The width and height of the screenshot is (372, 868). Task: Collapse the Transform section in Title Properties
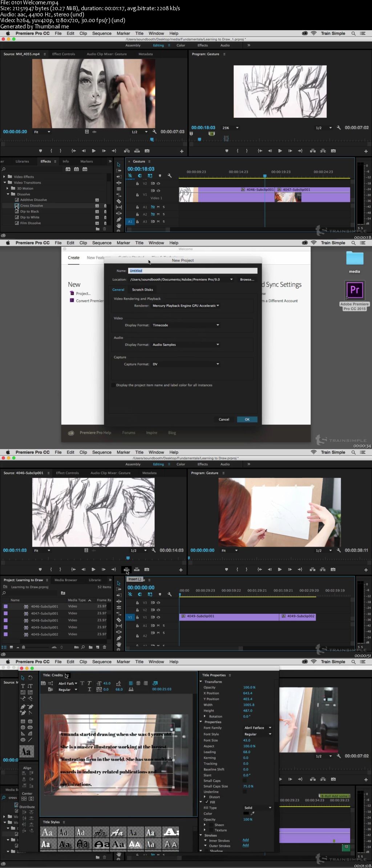201,681
